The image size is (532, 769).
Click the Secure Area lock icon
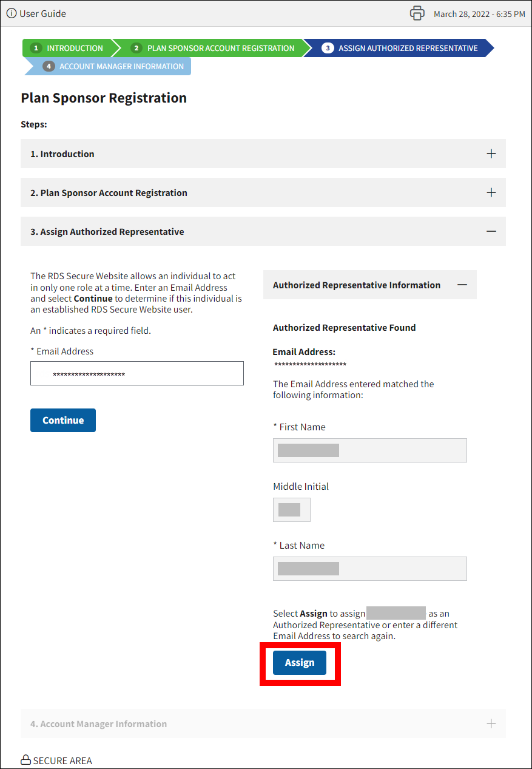coord(25,761)
